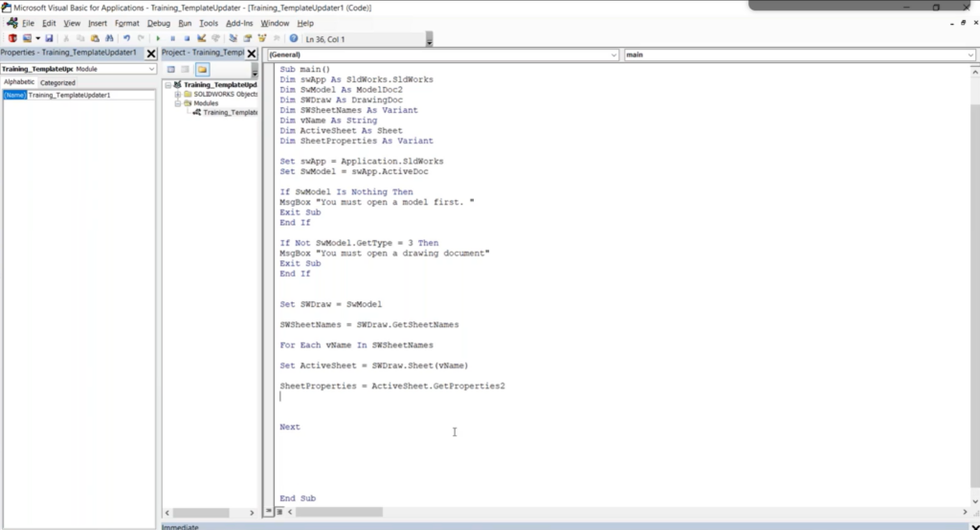Open the File menu
This screenshot has height=530, width=980.
[x=28, y=23]
